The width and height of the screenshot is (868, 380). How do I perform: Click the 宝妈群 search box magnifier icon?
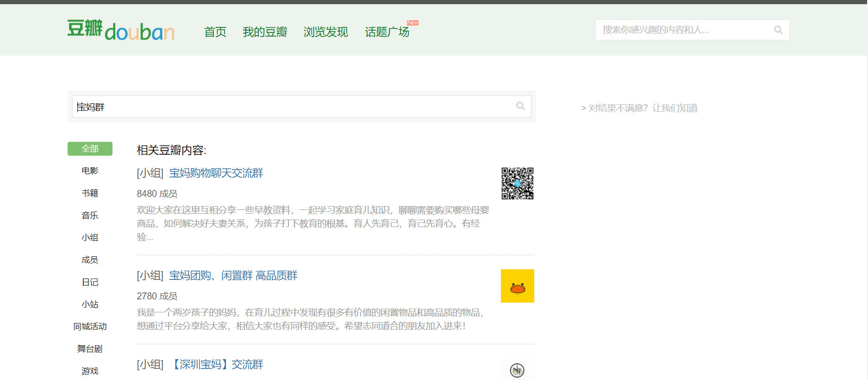pos(520,106)
